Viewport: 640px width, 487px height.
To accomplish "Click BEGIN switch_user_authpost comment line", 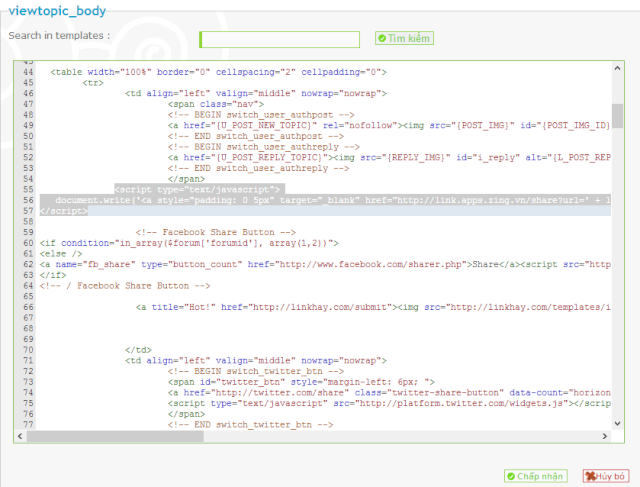I will pos(261,115).
